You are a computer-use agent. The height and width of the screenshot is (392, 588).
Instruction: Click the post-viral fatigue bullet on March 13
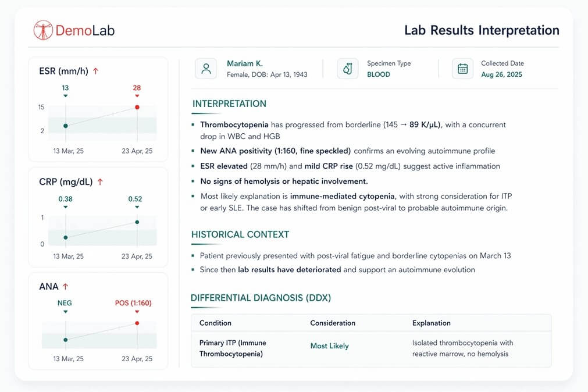(x=355, y=256)
